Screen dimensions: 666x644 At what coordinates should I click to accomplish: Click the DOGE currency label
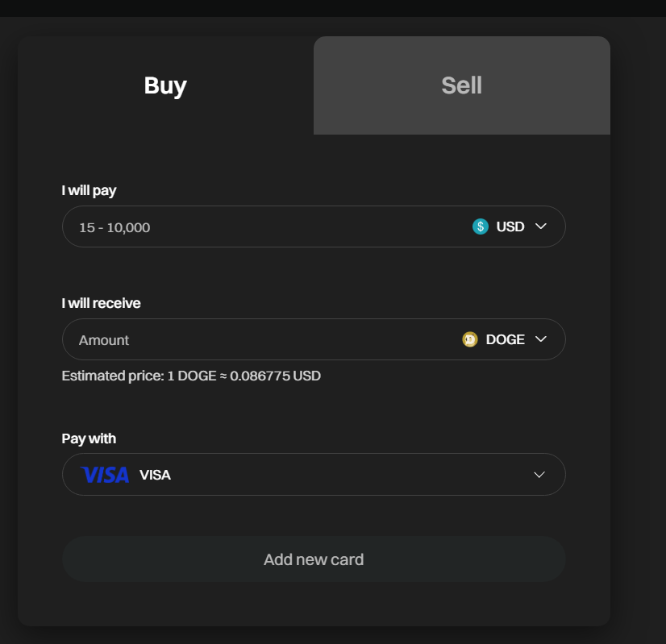pos(506,339)
